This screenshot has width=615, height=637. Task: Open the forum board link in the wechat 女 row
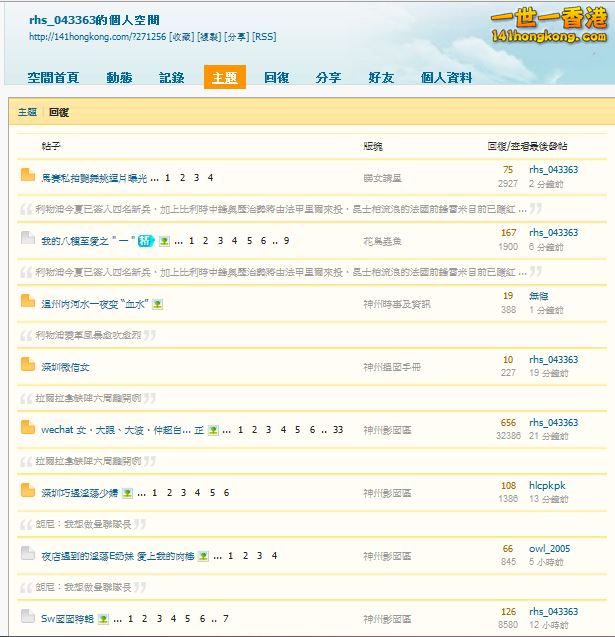387,430
